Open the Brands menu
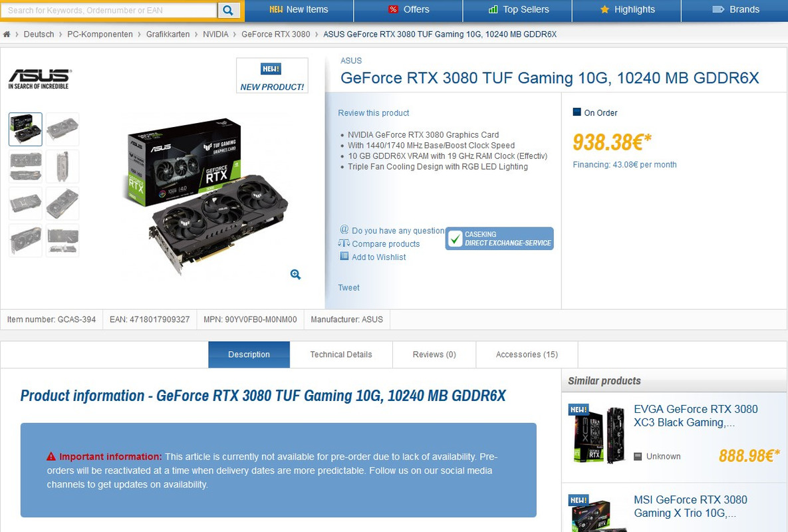This screenshot has width=788, height=532. (x=735, y=9)
